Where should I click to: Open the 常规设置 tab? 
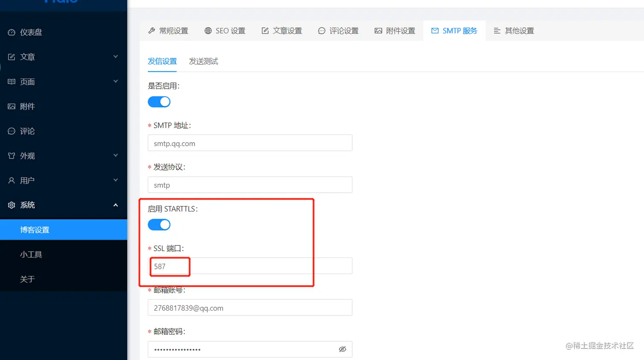pos(168,31)
